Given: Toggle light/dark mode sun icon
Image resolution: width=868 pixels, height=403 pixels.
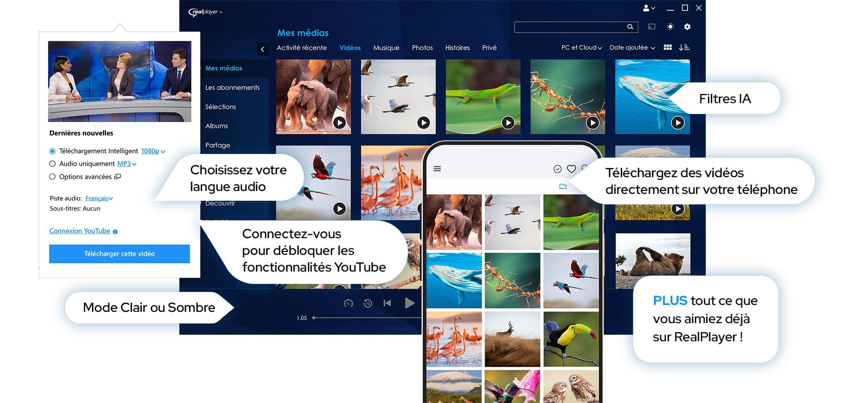Looking at the screenshot, I should point(670,27).
